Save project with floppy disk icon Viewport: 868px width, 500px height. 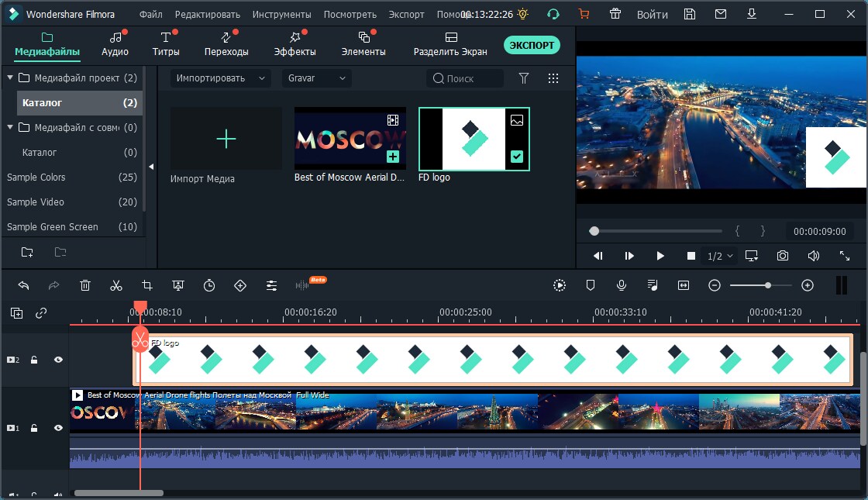(689, 14)
